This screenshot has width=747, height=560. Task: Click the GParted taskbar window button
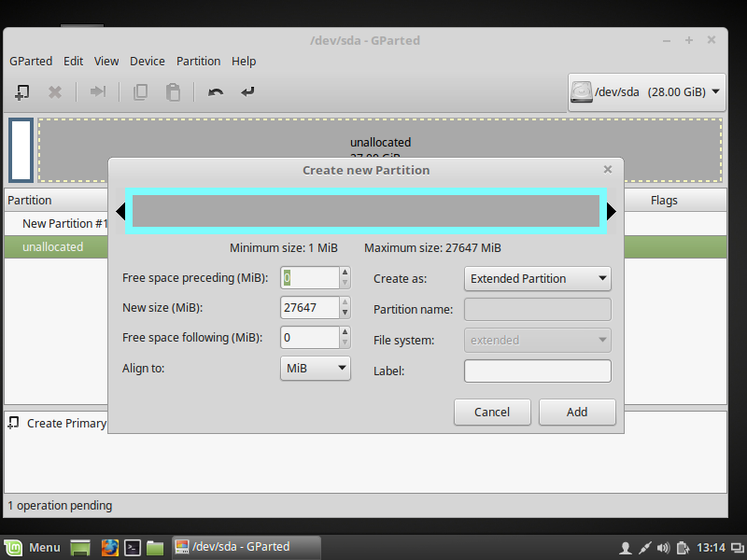(246, 547)
